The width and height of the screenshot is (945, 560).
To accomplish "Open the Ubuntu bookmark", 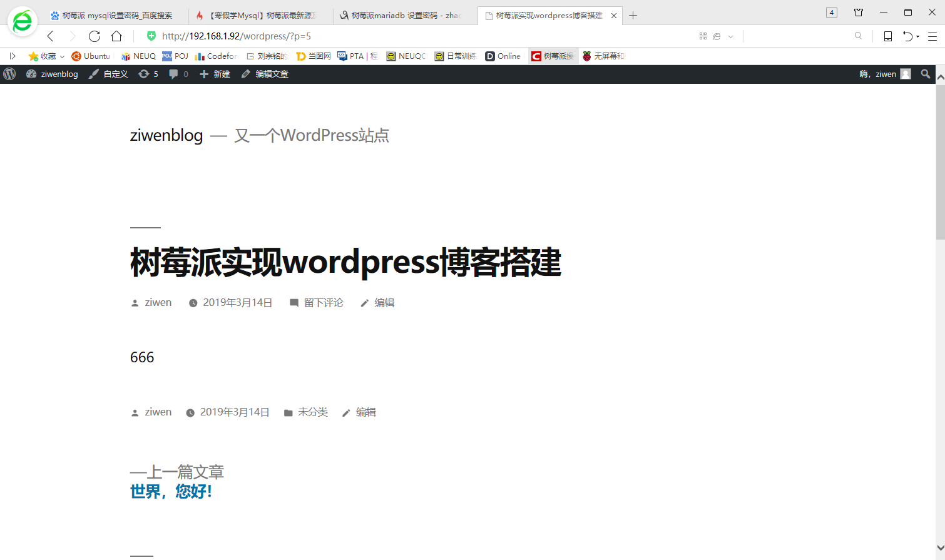I will tap(91, 56).
